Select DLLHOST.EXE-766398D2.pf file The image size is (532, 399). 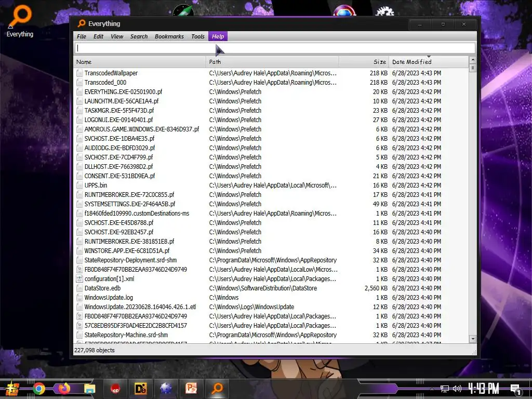[119, 167]
